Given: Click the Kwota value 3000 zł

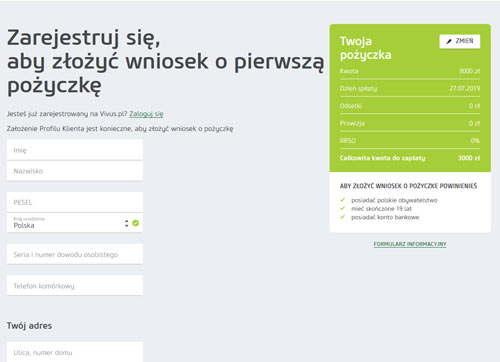Looking at the screenshot, I should 469,71.
